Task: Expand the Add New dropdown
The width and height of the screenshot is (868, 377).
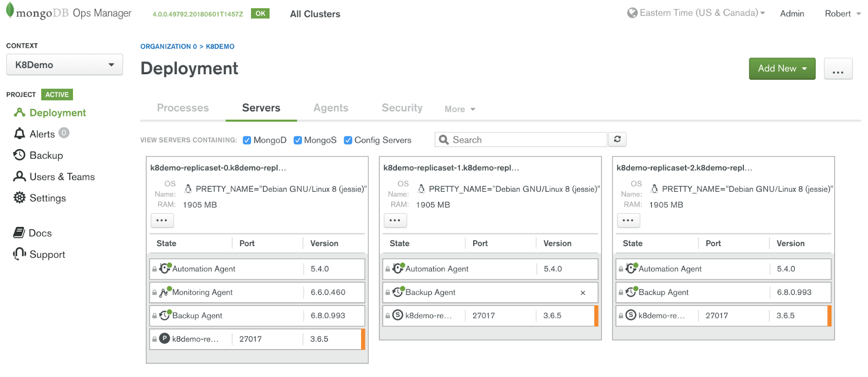Action: tap(782, 69)
